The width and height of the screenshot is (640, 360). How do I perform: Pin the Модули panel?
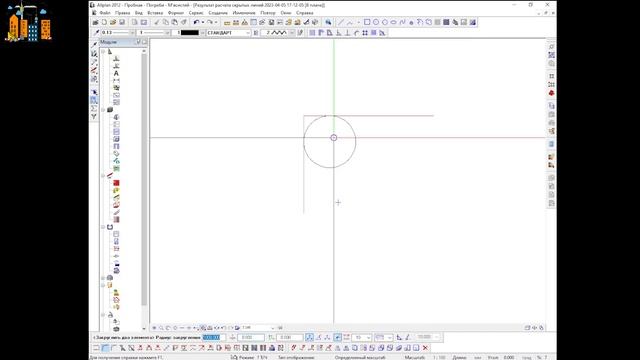point(138,42)
